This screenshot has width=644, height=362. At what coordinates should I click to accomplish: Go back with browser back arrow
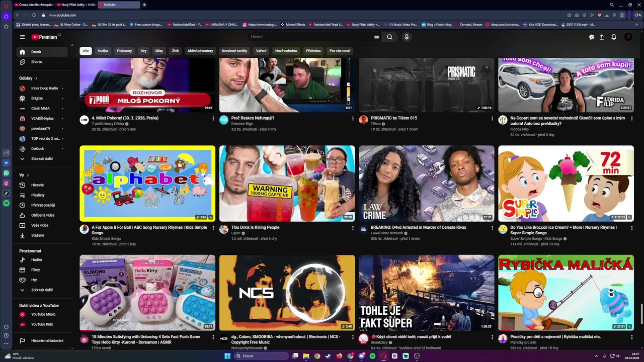coord(18,15)
